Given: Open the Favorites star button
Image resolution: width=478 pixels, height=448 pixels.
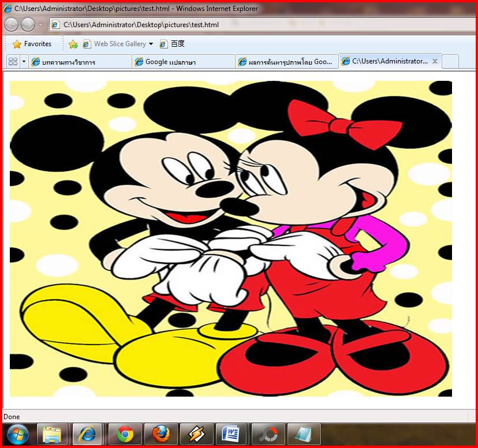Looking at the screenshot, I should tap(32, 44).
